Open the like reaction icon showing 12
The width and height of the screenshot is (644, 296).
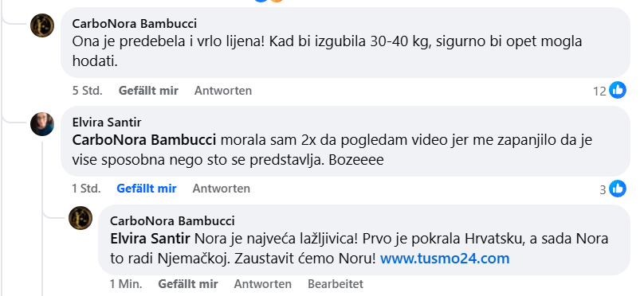[x=618, y=90]
